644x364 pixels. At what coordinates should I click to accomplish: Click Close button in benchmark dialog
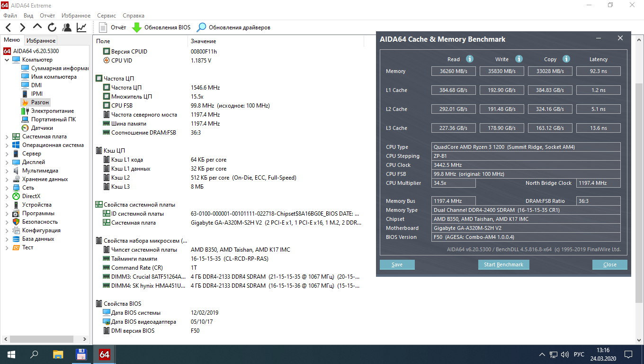click(610, 264)
